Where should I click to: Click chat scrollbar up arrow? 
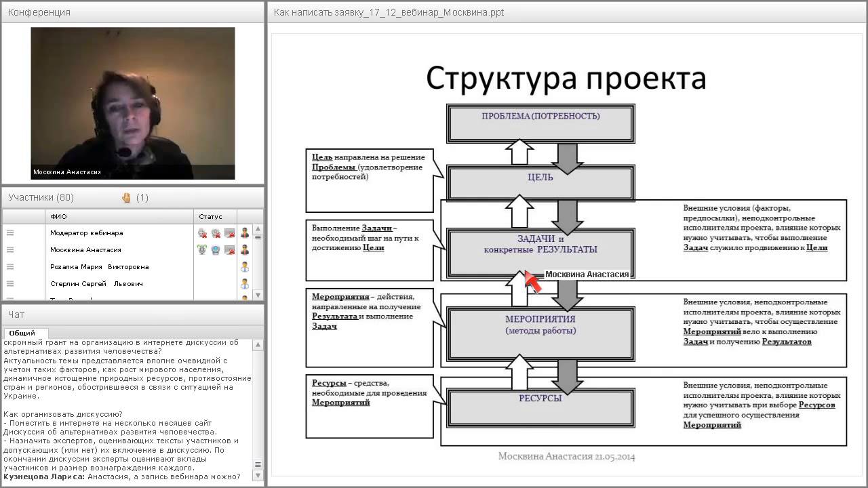(258, 345)
